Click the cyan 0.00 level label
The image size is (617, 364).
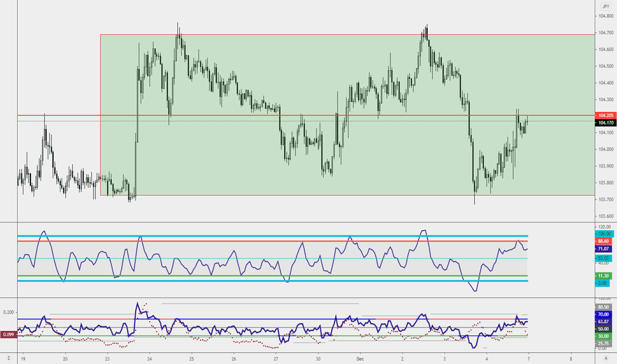tap(602, 283)
